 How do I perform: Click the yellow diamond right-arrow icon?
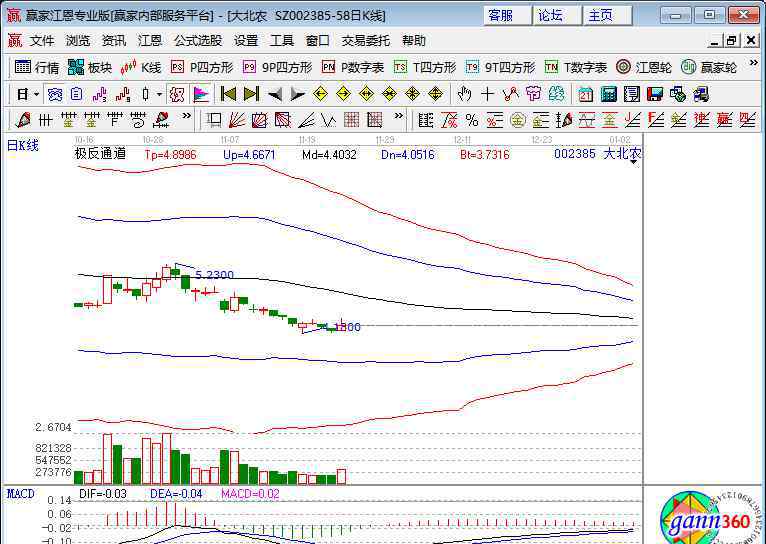coord(343,94)
